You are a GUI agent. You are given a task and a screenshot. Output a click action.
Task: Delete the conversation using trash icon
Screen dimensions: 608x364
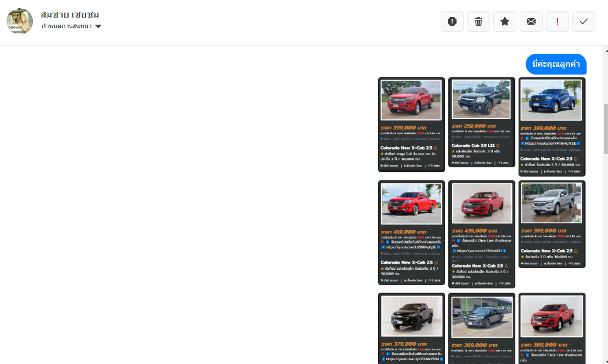[478, 21]
